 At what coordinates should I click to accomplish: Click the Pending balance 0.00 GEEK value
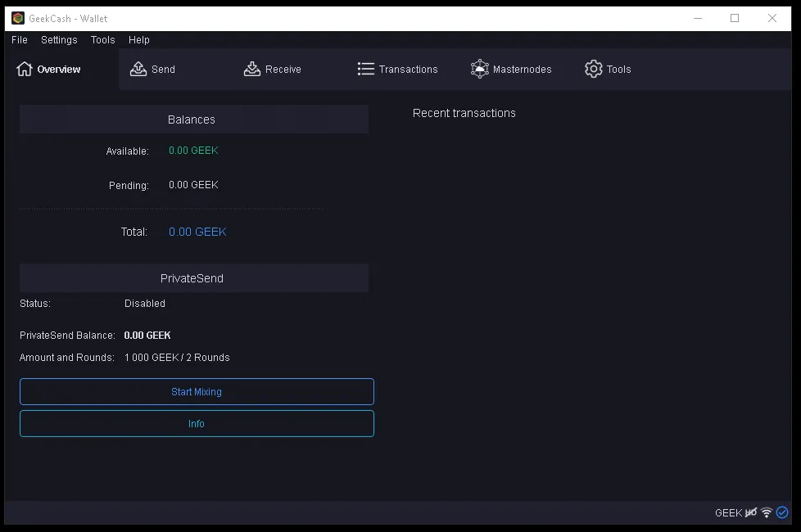tap(193, 185)
